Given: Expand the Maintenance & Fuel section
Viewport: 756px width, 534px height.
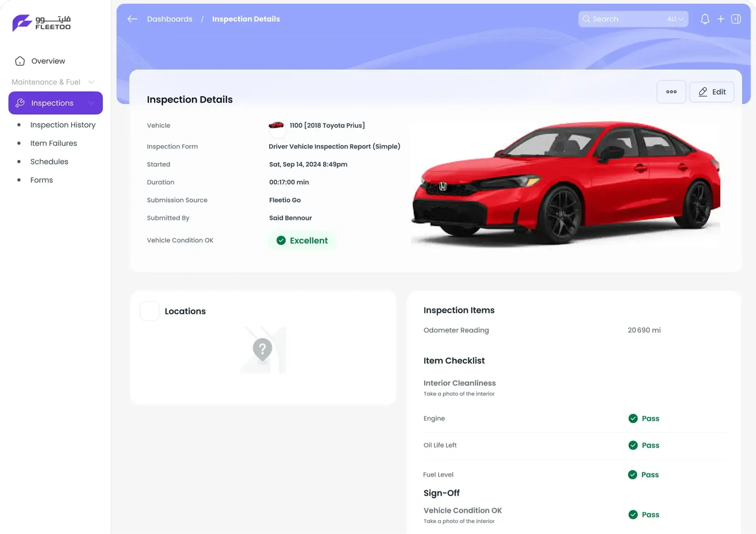Looking at the screenshot, I should pos(91,82).
